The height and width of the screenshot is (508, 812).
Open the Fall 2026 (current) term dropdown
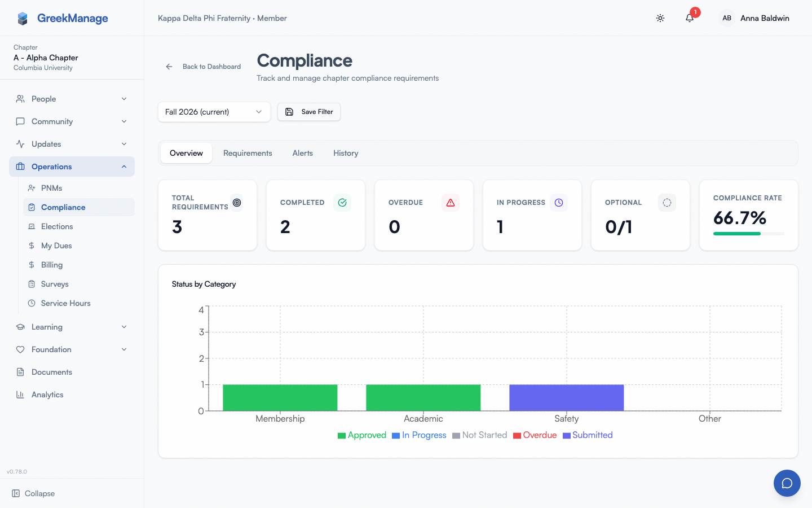(214, 112)
